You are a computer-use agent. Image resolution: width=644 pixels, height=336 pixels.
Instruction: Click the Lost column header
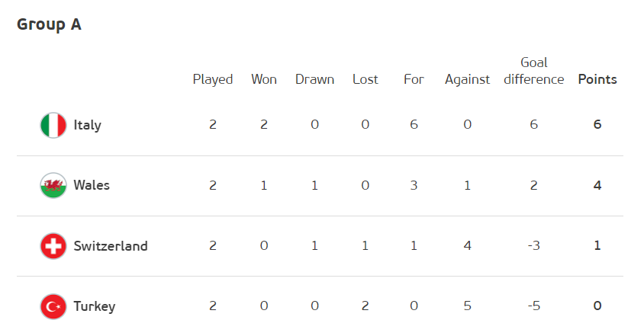click(x=365, y=79)
